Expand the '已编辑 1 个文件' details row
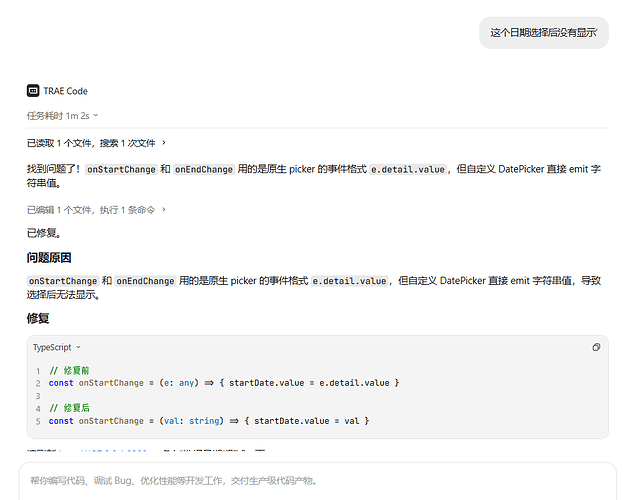The image size is (625, 500). pyautogui.click(x=96, y=210)
